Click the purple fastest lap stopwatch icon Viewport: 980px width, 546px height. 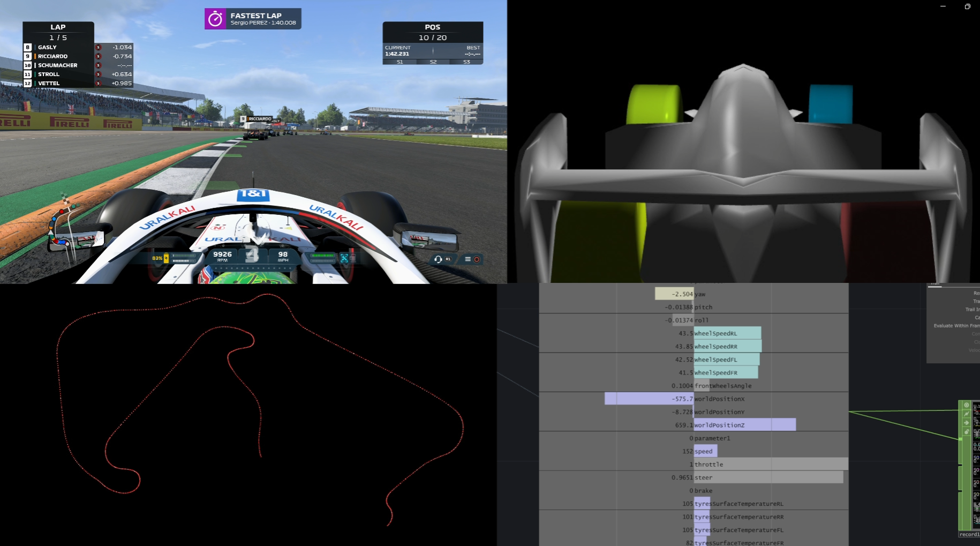coord(215,19)
